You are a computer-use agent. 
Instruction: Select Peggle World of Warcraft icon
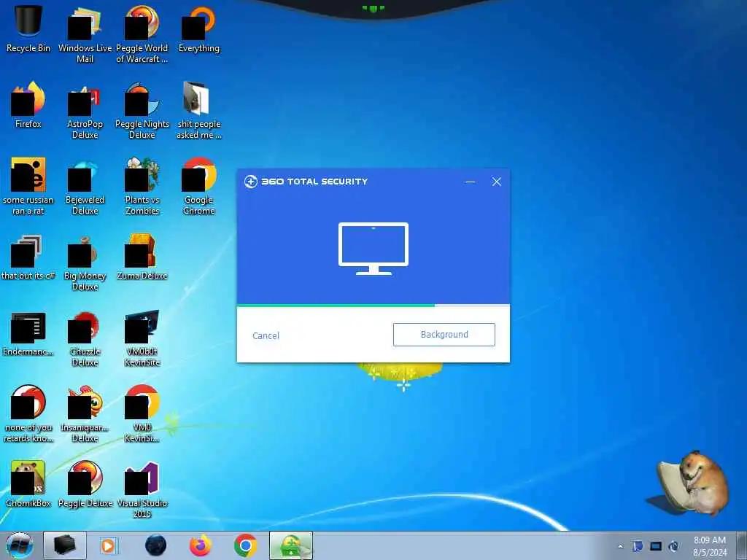click(142, 34)
